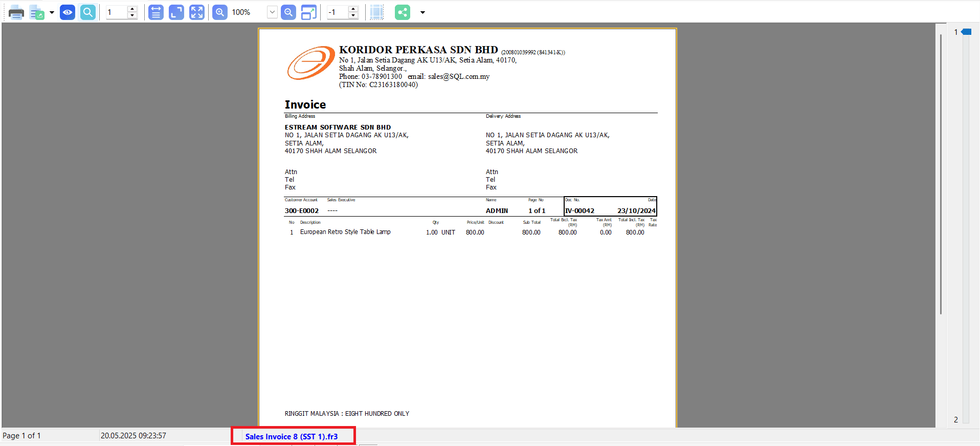This screenshot has width=980, height=446.
Task: Toggle the Find magnifier tool
Action: (88, 12)
